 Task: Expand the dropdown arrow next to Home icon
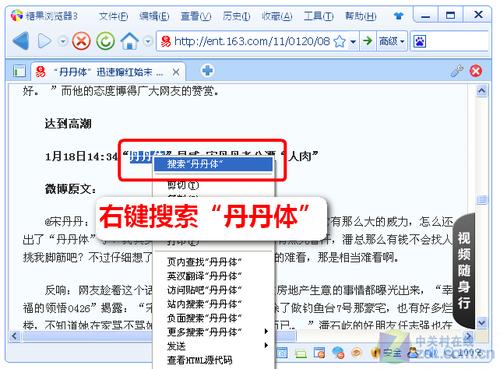(x=147, y=42)
